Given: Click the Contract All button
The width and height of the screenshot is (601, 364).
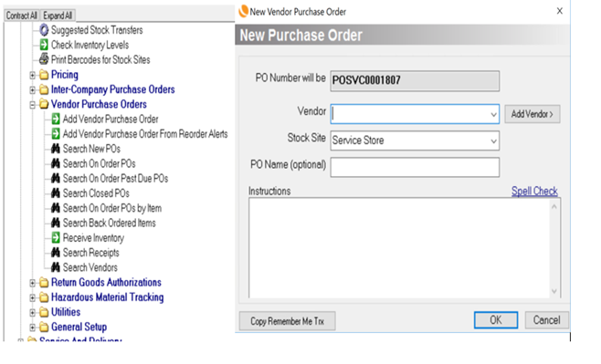Looking at the screenshot, I should [x=22, y=16].
